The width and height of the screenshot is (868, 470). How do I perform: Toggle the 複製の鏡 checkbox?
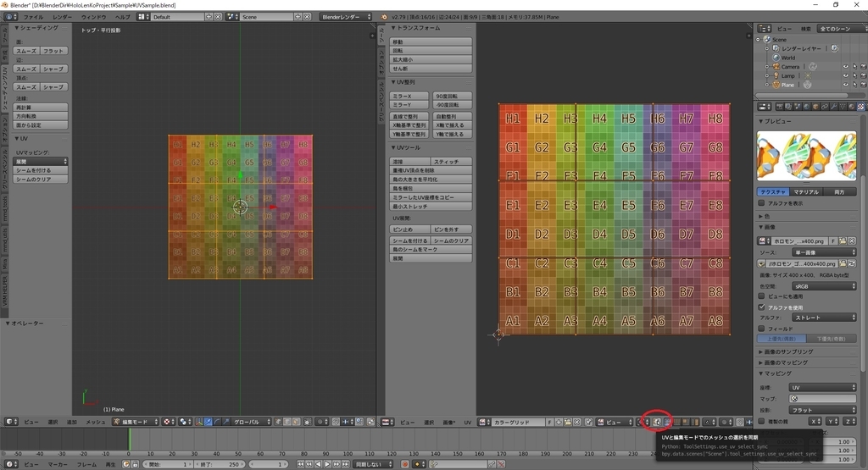pos(762,422)
